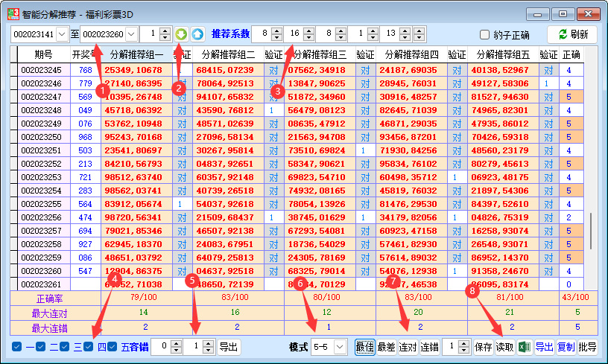
Task: Click the 刷新 refresh button
Action: [572, 34]
